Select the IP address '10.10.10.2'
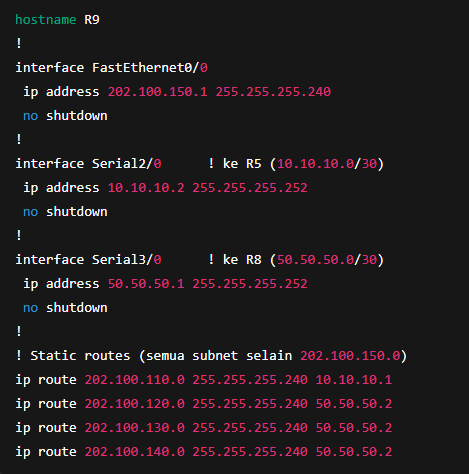Viewport: 469px width, 474px height. click(146, 188)
